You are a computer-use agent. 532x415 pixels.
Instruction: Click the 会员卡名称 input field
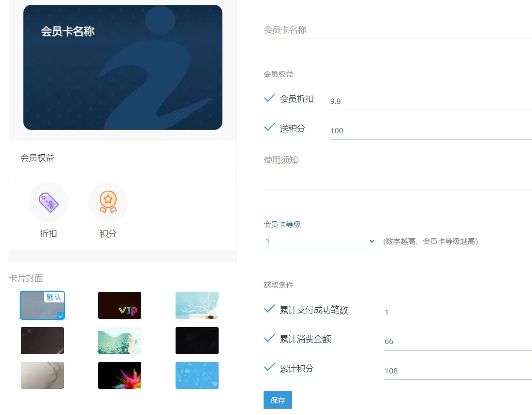(397, 30)
